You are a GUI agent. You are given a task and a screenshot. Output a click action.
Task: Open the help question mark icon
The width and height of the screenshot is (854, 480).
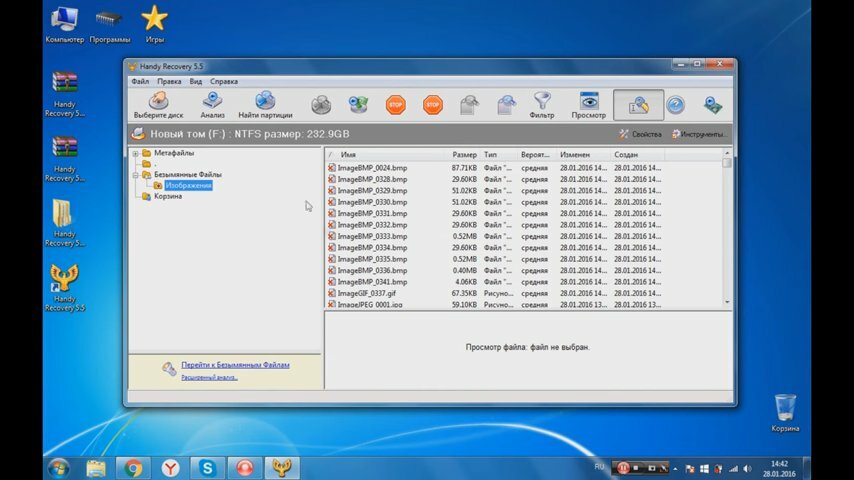[x=675, y=105]
